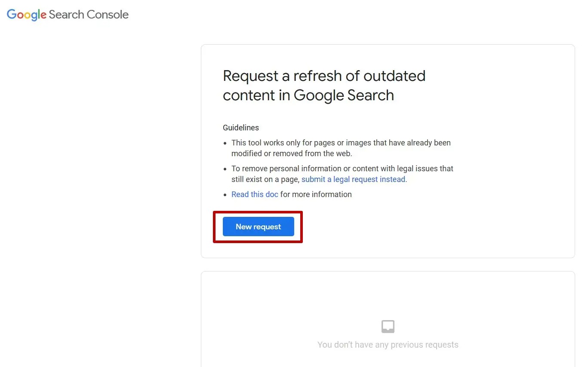The image size is (588, 367).
Task: Click the grayed-out screen icon above previous requests
Action: [388, 326]
